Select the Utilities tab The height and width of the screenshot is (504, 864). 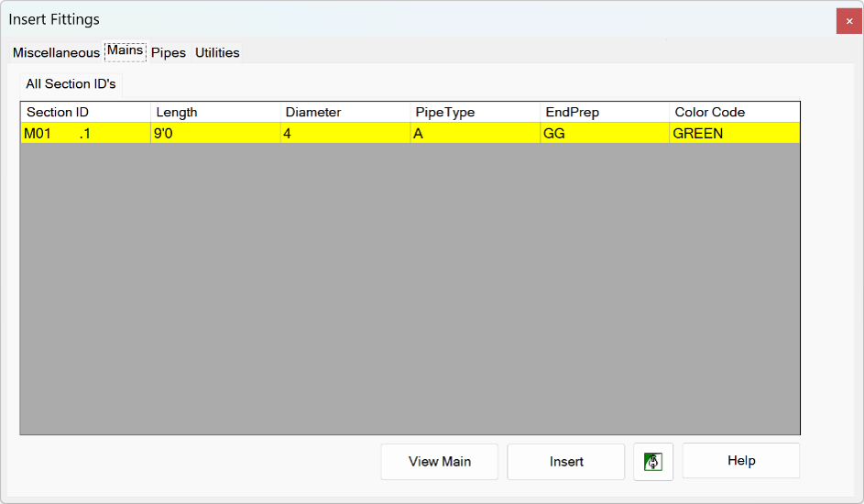click(x=217, y=53)
